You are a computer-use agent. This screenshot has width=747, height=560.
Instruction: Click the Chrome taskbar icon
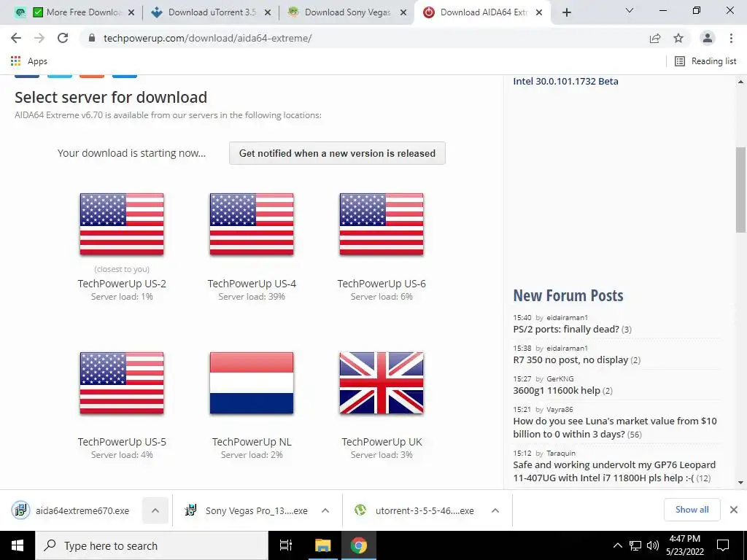click(x=359, y=545)
